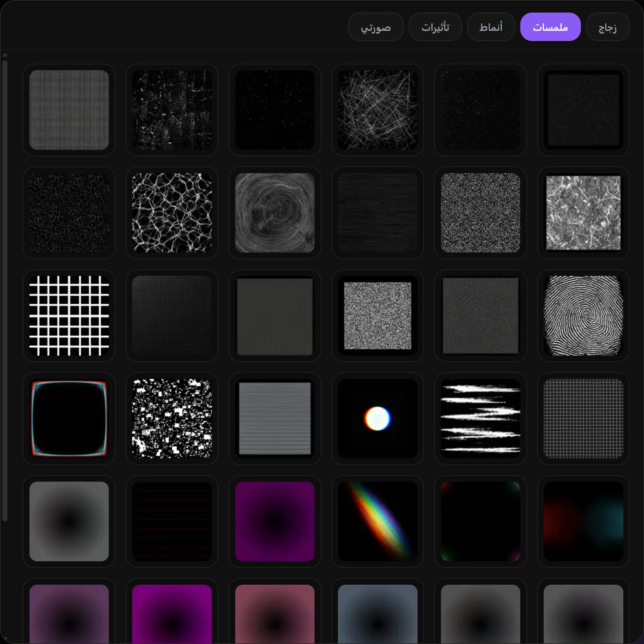This screenshot has width=644, height=644.
Task: Select the crumpled paper fiber texture
Action: pyautogui.click(x=583, y=213)
